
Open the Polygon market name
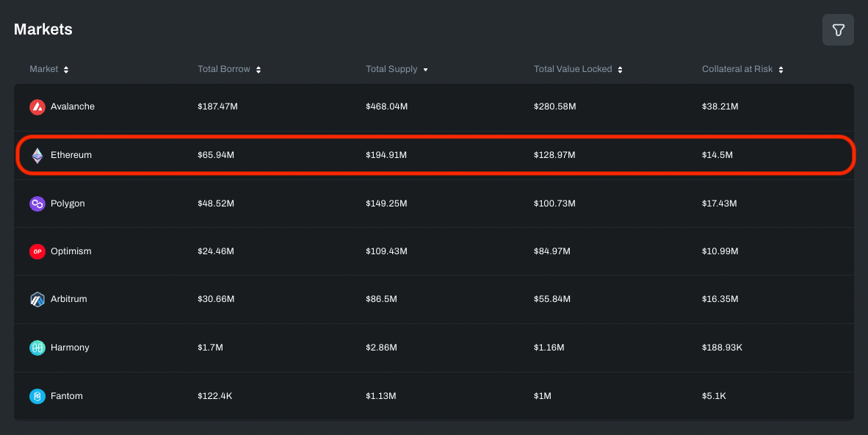68,204
